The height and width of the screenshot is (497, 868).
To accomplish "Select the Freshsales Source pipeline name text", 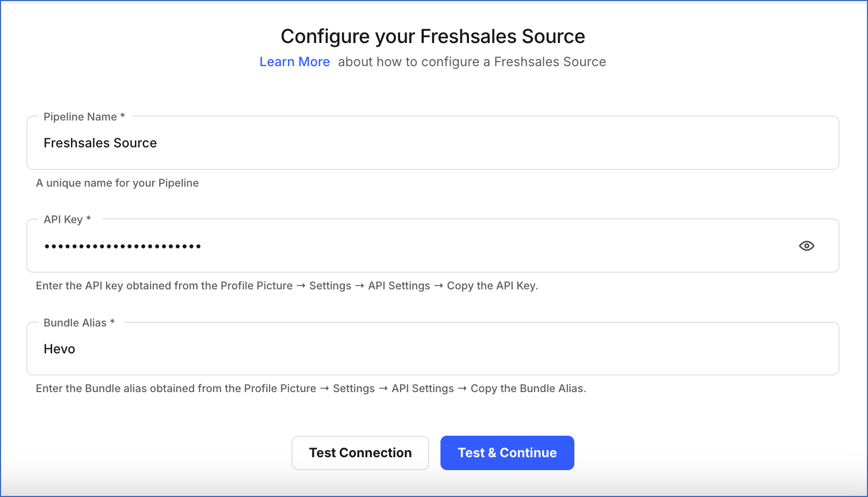I will click(100, 143).
